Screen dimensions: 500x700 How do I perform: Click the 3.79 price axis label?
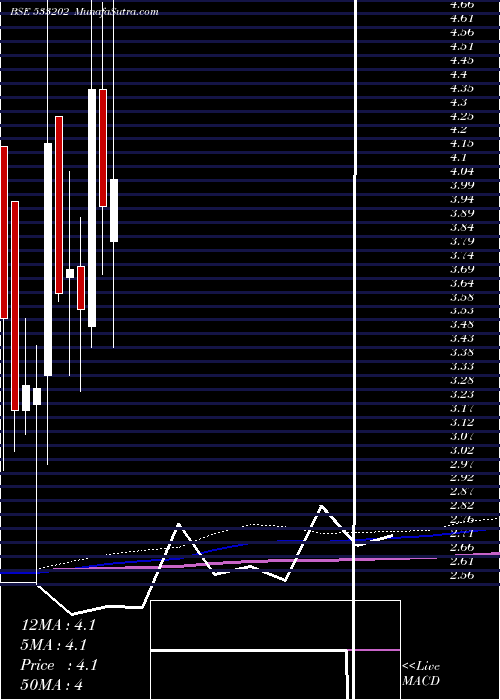(x=462, y=241)
